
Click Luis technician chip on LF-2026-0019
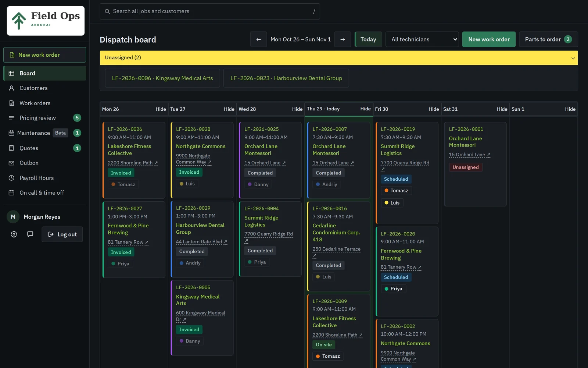click(392, 203)
